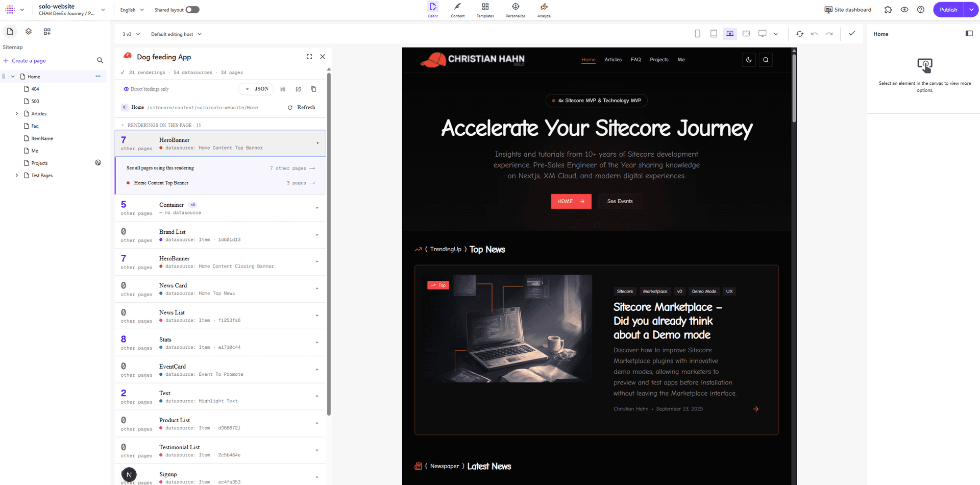Click the preview eye icon

(x=904, y=10)
